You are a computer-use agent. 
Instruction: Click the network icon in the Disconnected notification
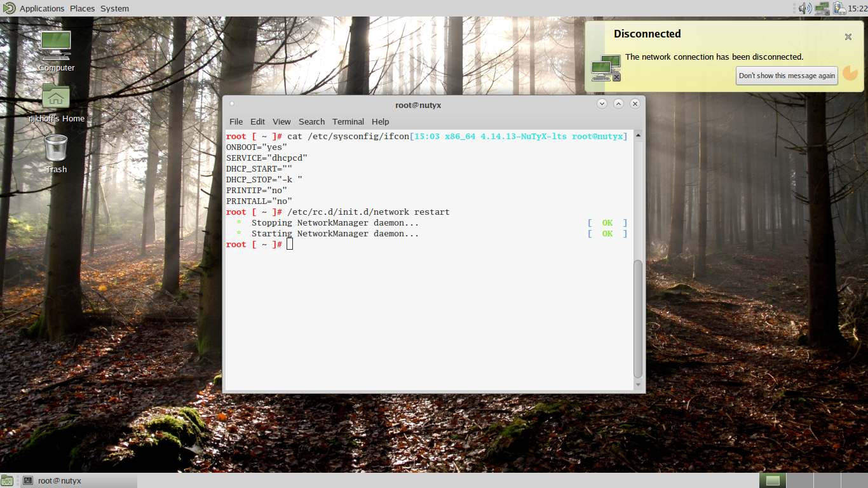606,68
